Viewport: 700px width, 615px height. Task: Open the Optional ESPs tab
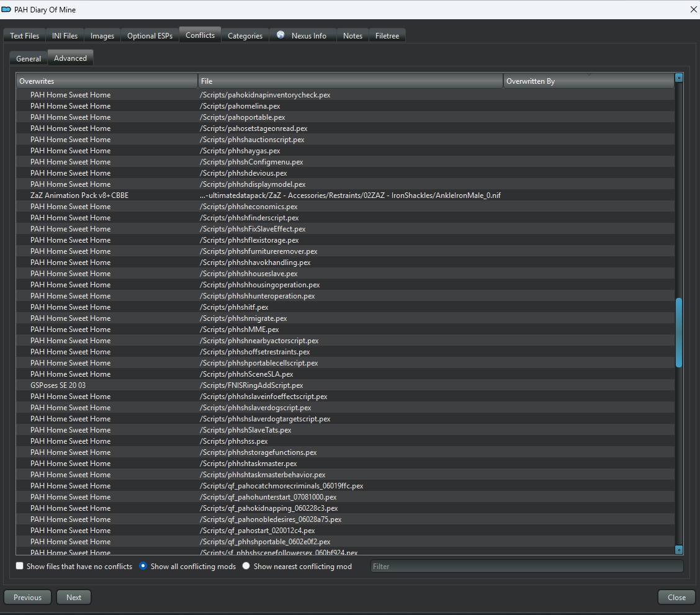(x=150, y=36)
